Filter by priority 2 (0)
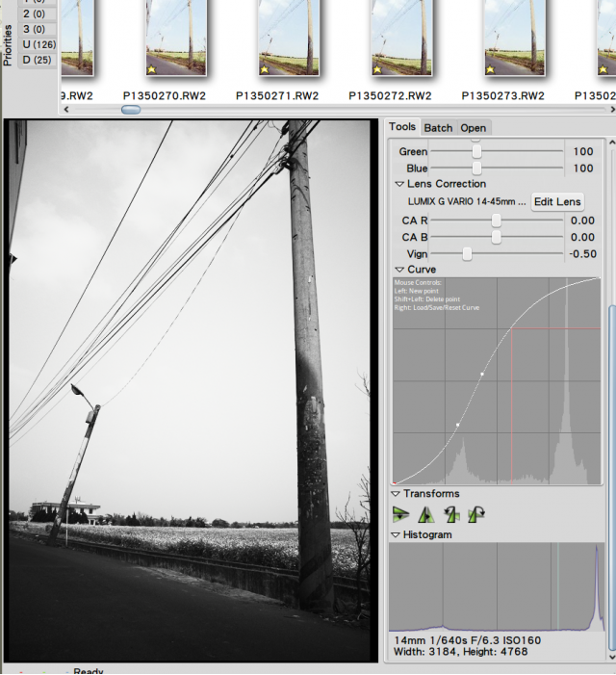 coord(35,13)
